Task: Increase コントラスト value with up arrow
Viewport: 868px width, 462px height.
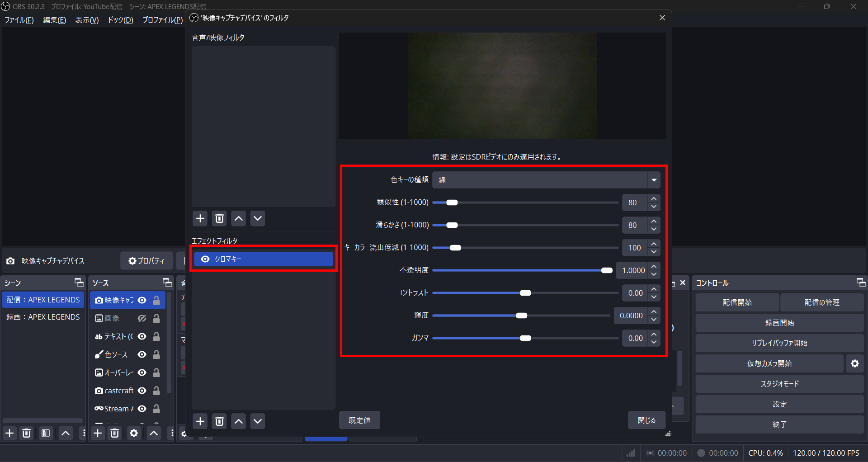Action: pyautogui.click(x=654, y=289)
